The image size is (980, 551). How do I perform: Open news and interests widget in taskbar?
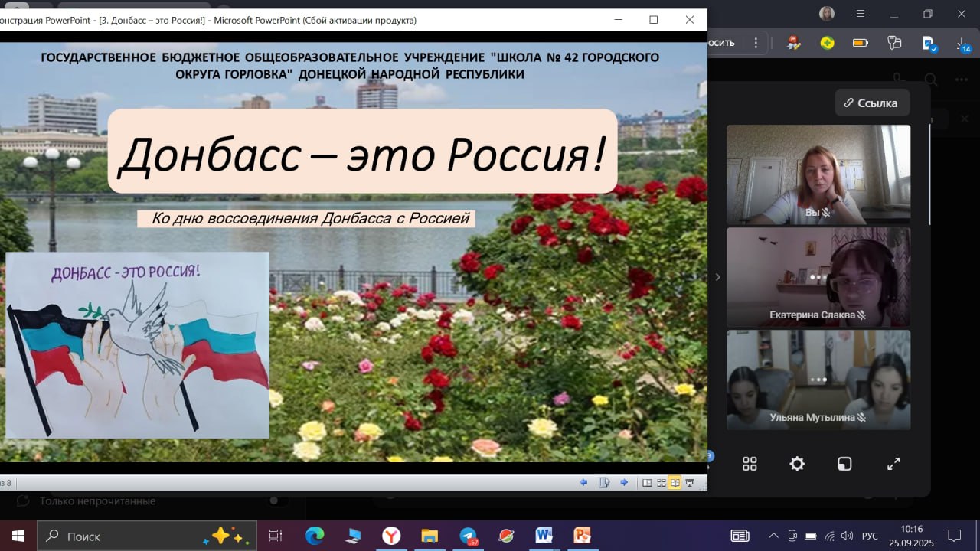pos(740,536)
